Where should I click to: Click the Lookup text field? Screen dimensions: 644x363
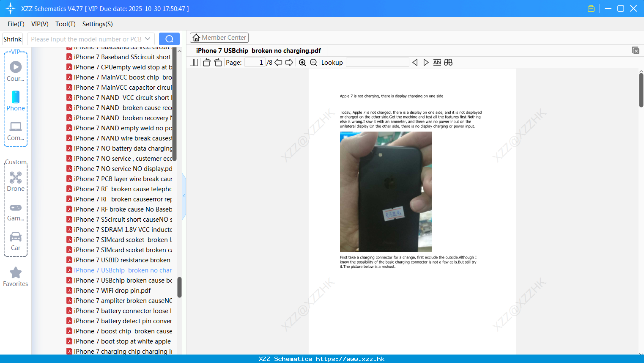click(x=377, y=62)
